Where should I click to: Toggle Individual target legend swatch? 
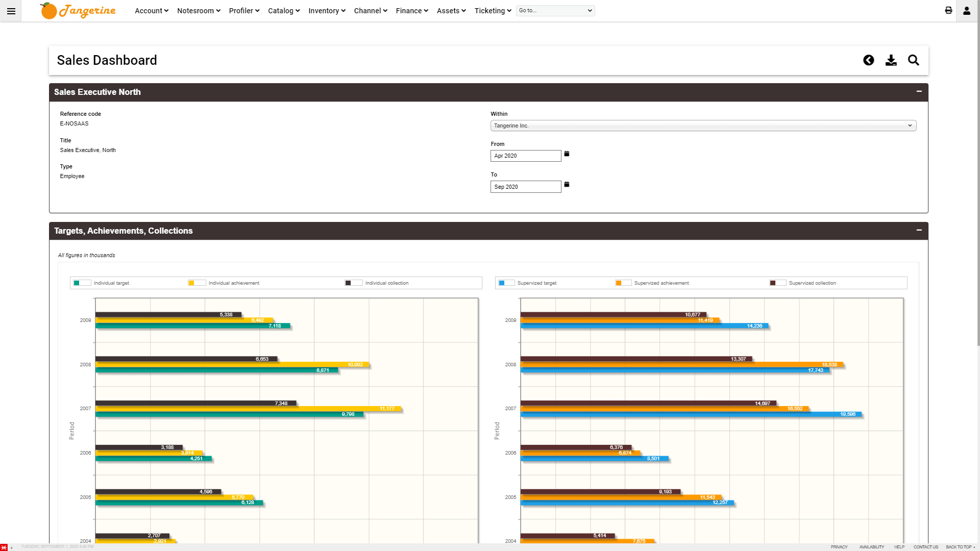click(82, 283)
